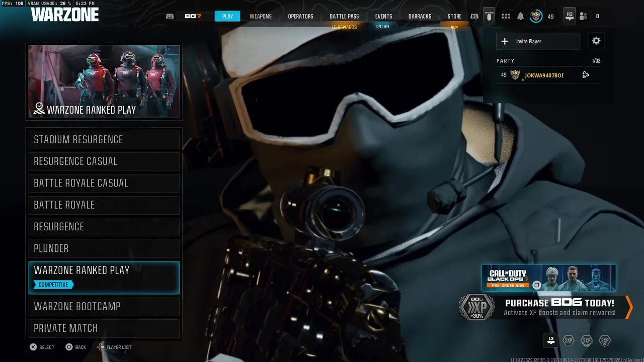Go to the Events tab
Viewport: 644px width, 362px height.
click(383, 16)
